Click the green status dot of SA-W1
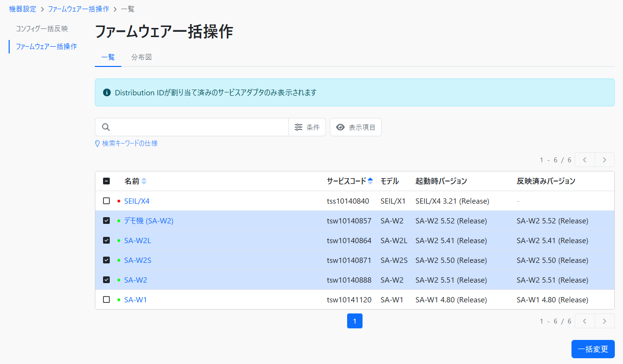The image size is (623, 364). pyautogui.click(x=119, y=299)
